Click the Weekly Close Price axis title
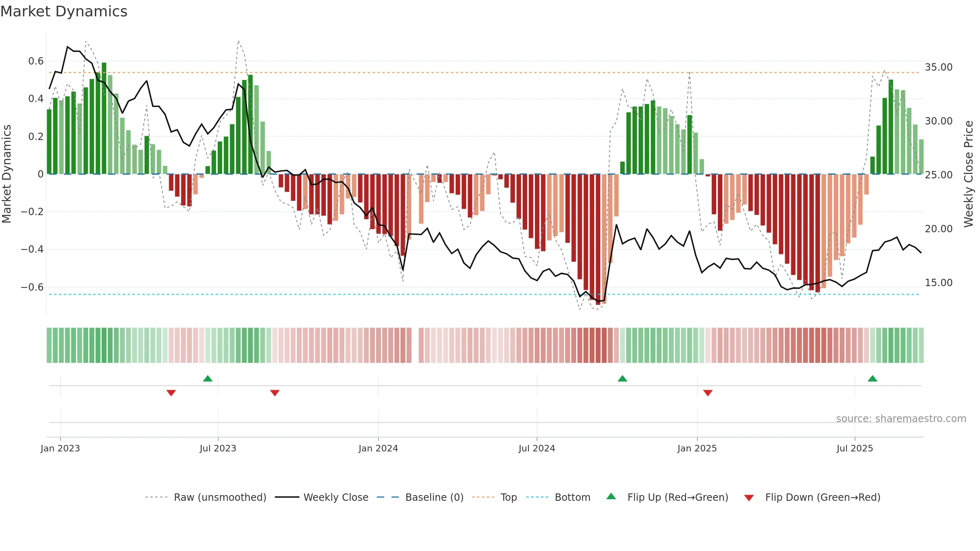Screen dimensions: 980x551 tap(969, 174)
